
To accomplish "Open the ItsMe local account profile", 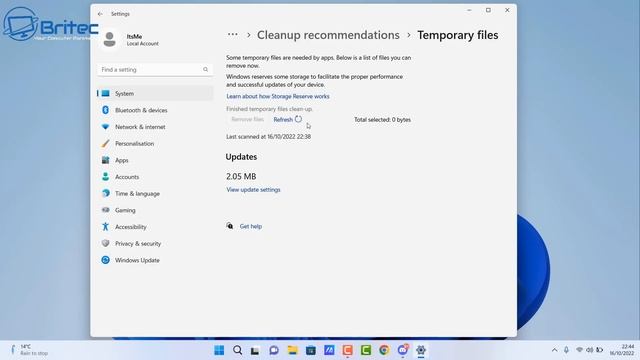I will pyautogui.click(x=131, y=40).
